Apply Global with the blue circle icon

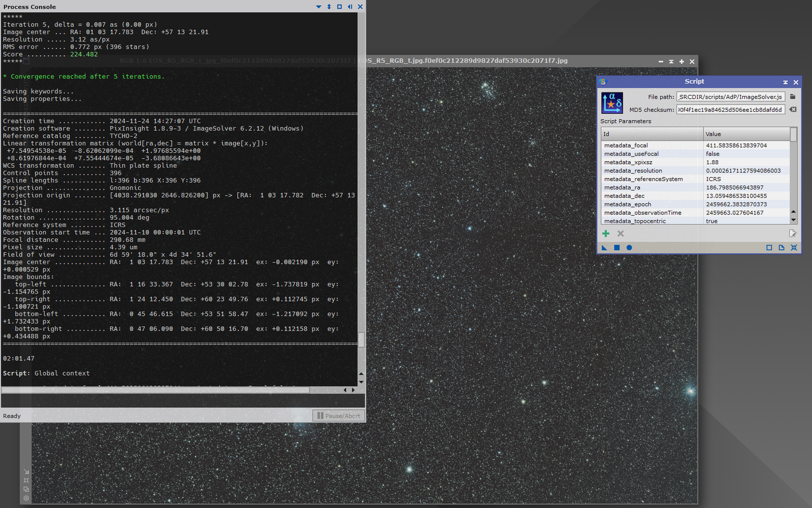[x=629, y=248]
